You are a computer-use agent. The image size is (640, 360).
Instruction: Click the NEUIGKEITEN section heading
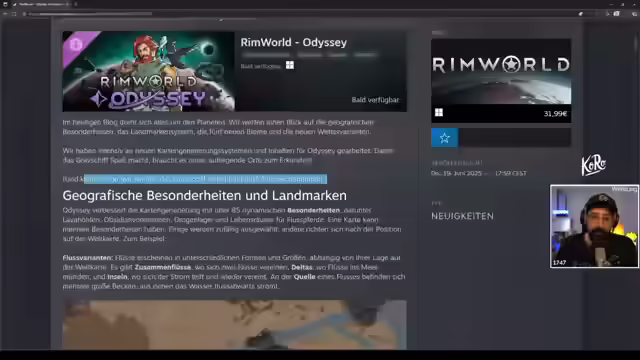pos(462,216)
